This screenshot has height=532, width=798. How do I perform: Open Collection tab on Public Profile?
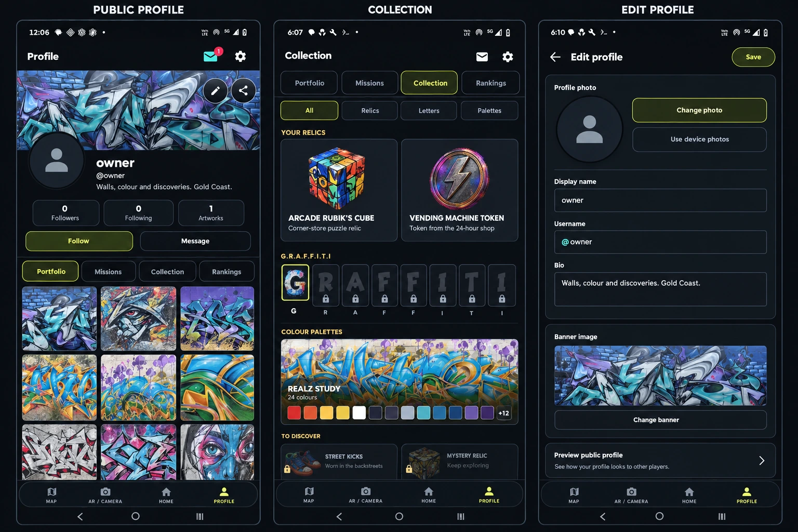click(167, 272)
